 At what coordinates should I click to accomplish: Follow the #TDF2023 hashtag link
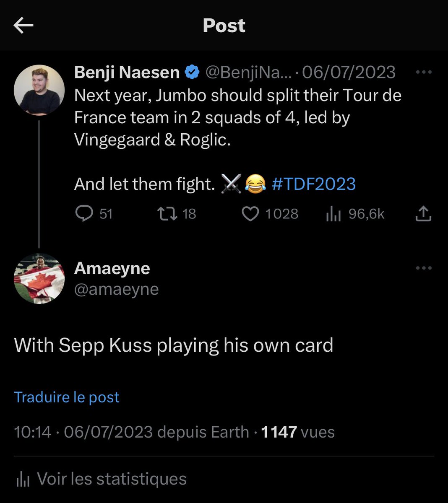point(314,184)
